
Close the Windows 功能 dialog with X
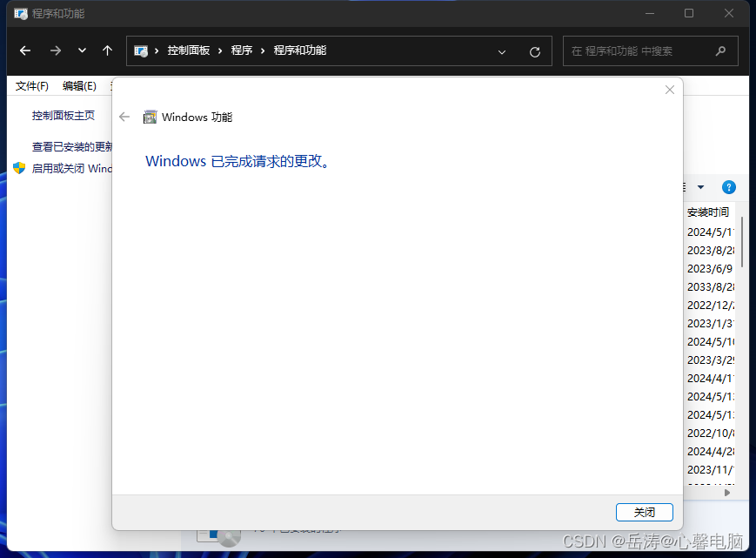pos(670,90)
